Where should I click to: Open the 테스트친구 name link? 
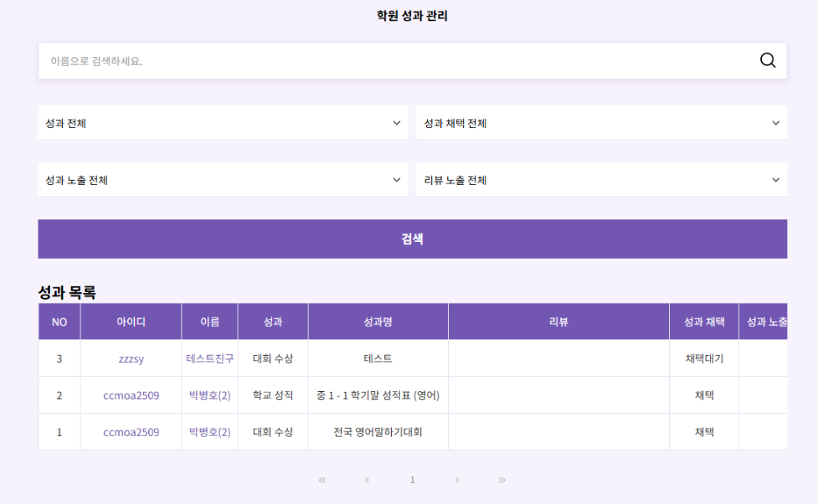(209, 358)
